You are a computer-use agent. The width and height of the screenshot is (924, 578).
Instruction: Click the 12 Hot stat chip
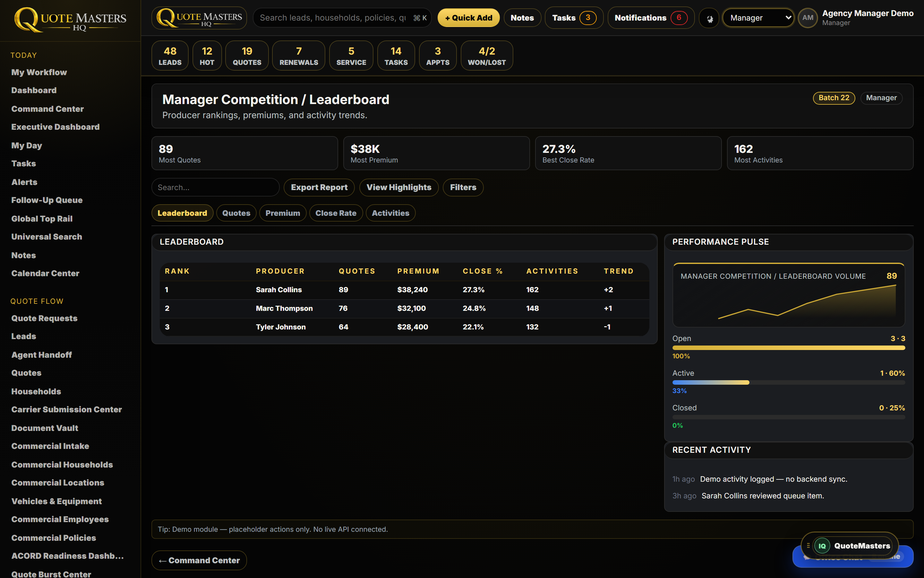tap(207, 56)
